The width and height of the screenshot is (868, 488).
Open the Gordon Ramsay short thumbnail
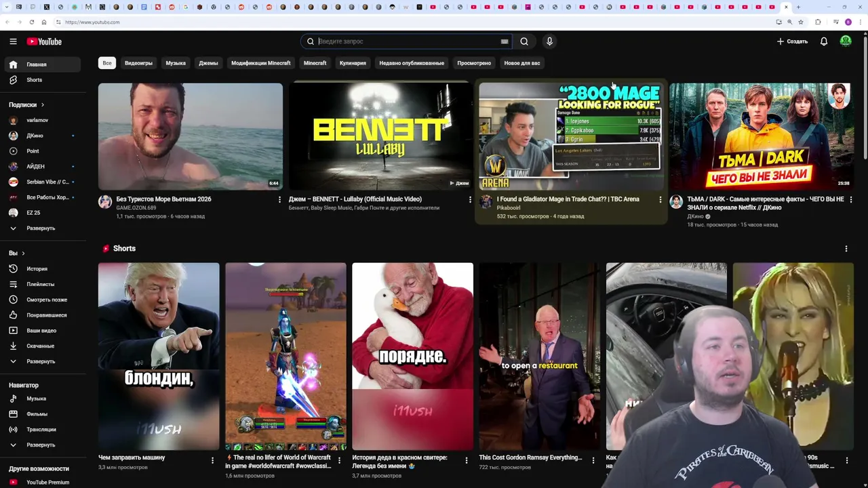coord(540,357)
